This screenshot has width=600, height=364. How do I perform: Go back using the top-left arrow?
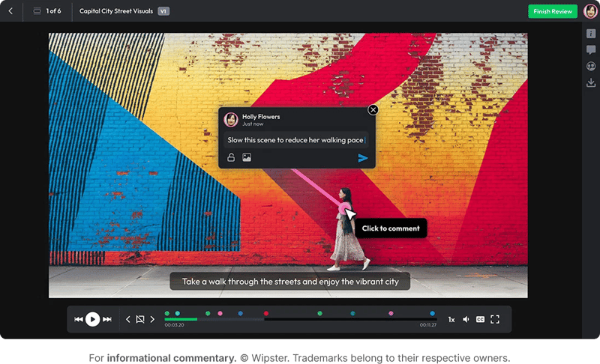tap(10, 11)
